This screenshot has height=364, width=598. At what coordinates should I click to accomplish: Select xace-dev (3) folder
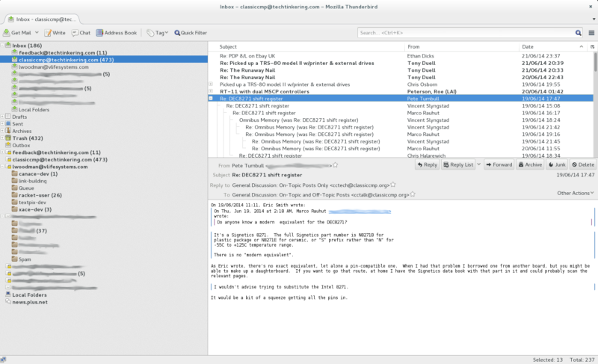pos(35,209)
